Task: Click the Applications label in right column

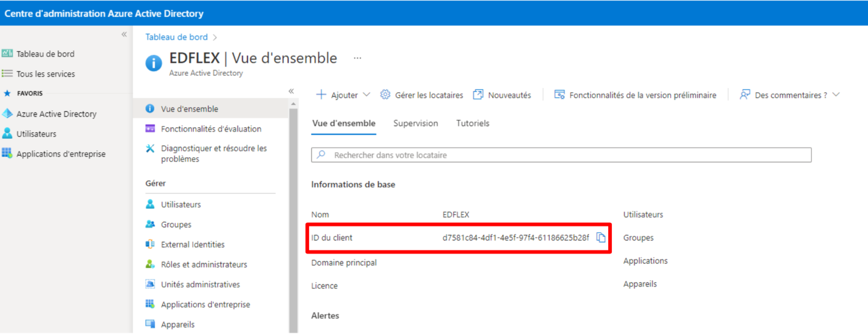Action: pyautogui.click(x=646, y=261)
